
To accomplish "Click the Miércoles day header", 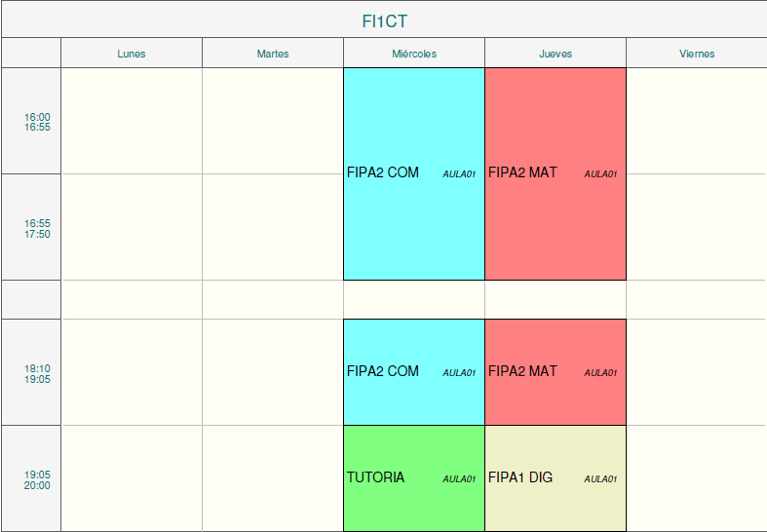I will point(414,54).
